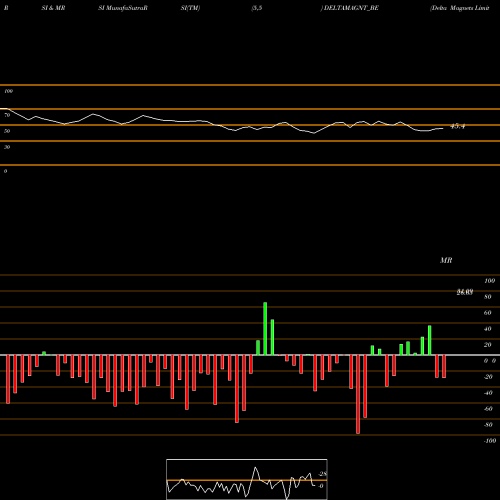Click the 50 level label on RSI panel
500x500 pixels.
point(7,131)
